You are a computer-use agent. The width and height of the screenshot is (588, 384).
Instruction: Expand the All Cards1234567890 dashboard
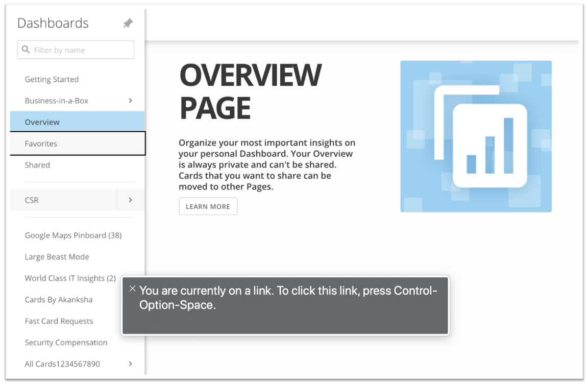(131, 364)
